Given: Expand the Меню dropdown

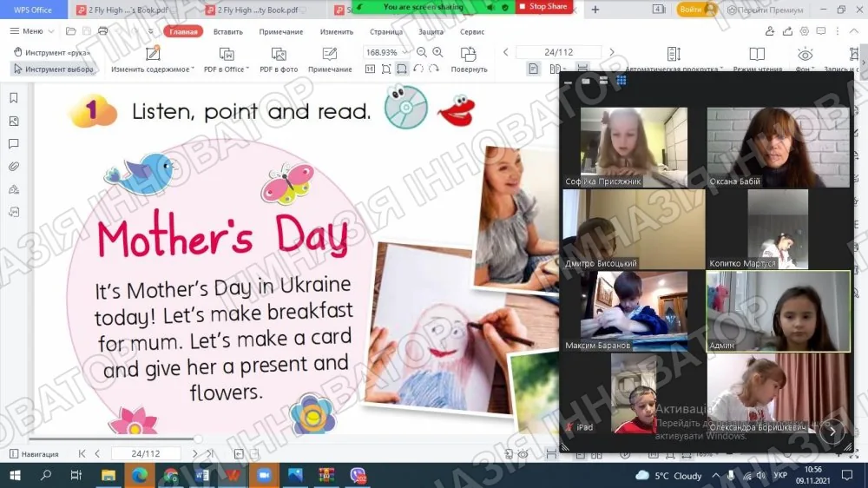Looking at the screenshot, I should point(32,31).
